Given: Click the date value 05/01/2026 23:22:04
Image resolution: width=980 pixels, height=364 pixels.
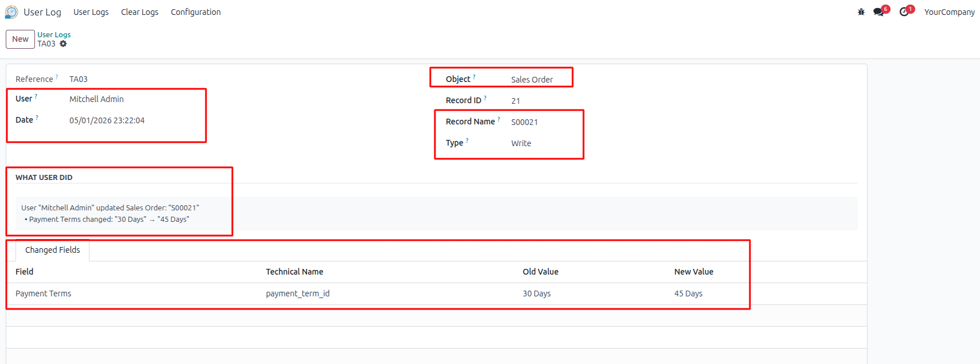Looking at the screenshot, I should coord(107,120).
